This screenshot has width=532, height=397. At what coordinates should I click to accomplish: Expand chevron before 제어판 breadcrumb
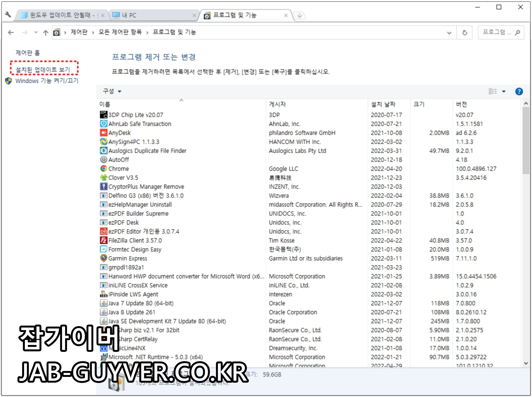(x=65, y=33)
